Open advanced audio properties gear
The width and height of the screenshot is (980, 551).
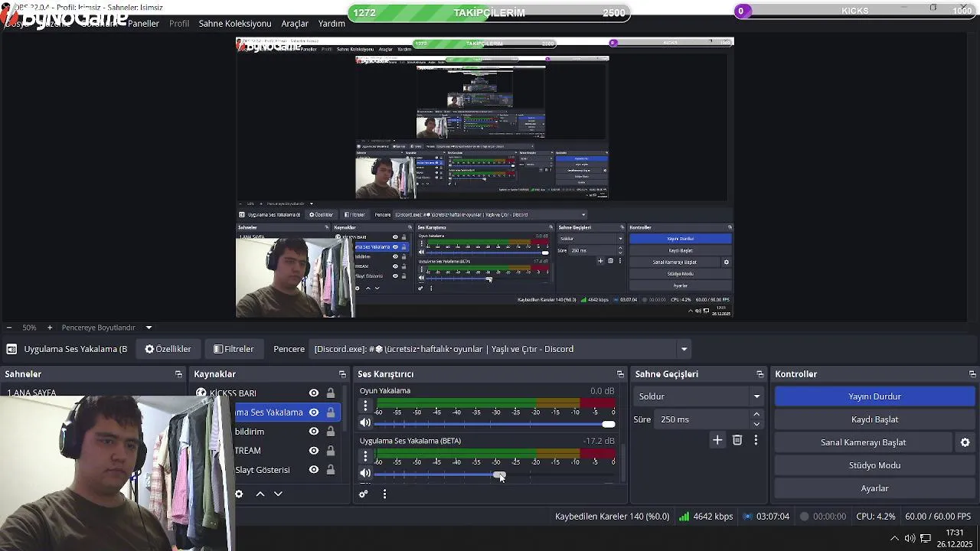click(364, 494)
